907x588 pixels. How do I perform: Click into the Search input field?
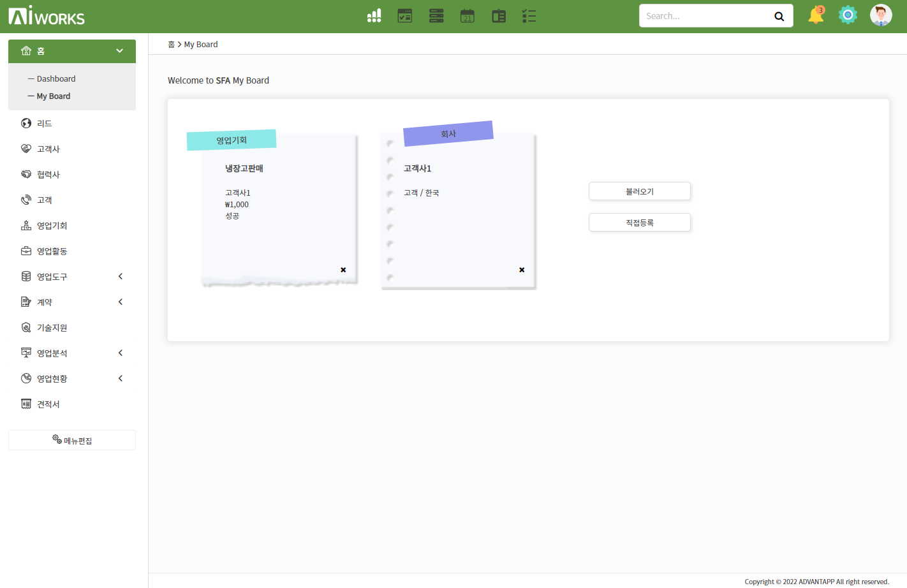705,16
